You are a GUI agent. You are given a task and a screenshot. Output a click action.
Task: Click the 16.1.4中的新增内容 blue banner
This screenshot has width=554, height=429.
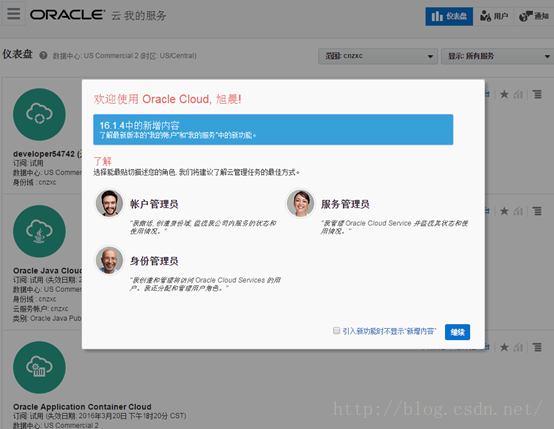[x=273, y=129]
